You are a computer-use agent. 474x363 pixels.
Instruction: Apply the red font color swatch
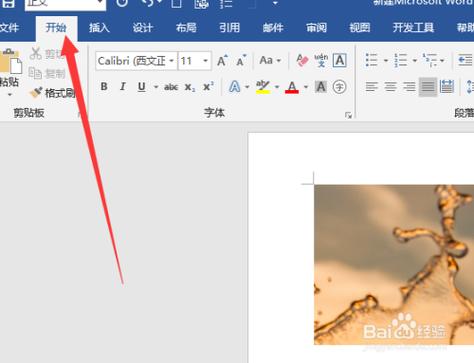(292, 87)
